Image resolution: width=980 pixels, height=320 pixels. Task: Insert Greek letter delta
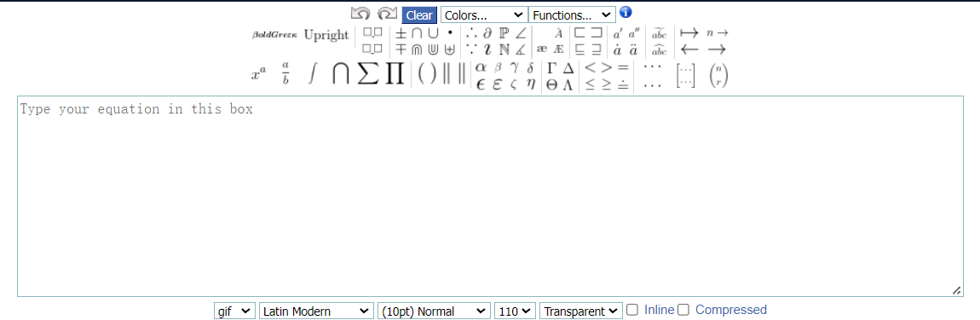[x=530, y=67]
